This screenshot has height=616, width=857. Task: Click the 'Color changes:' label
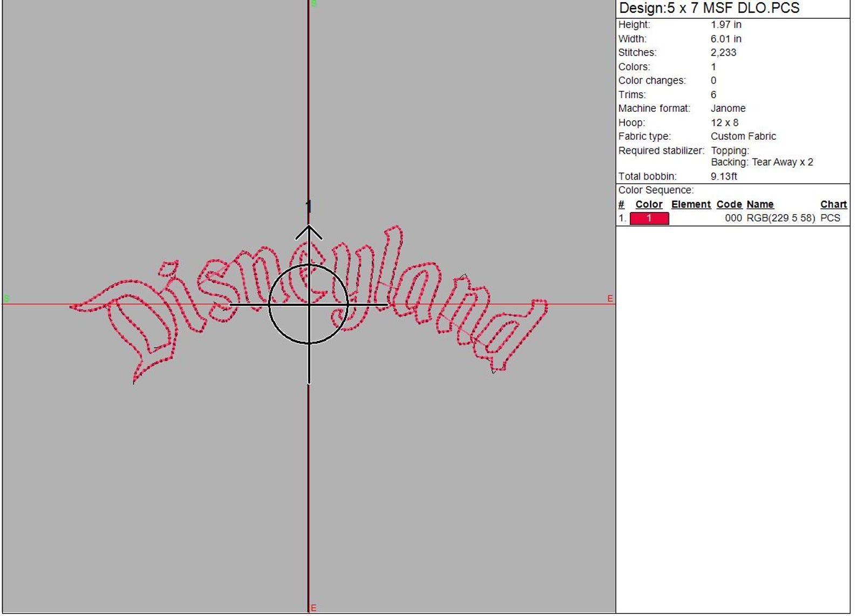pyautogui.click(x=652, y=81)
